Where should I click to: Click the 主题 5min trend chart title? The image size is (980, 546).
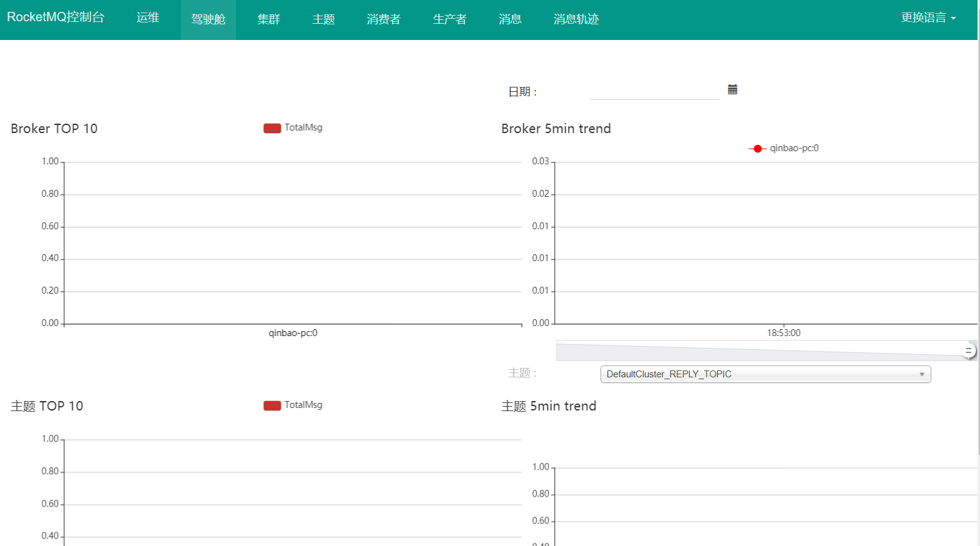point(549,406)
